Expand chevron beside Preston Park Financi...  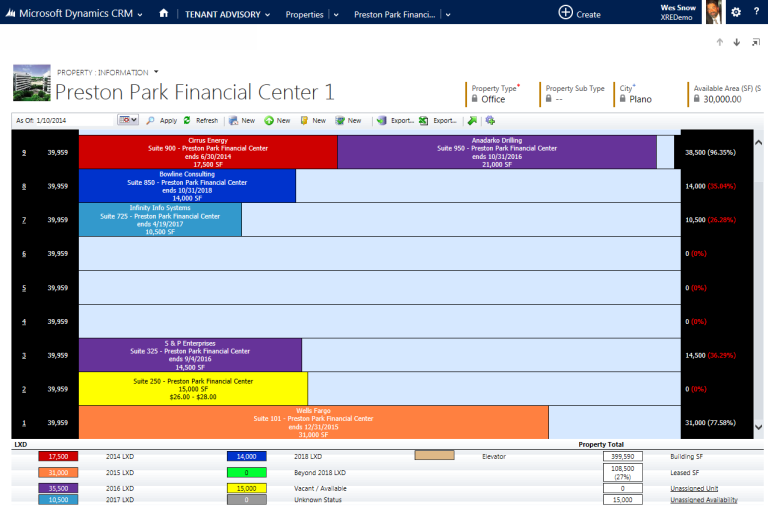448,15
